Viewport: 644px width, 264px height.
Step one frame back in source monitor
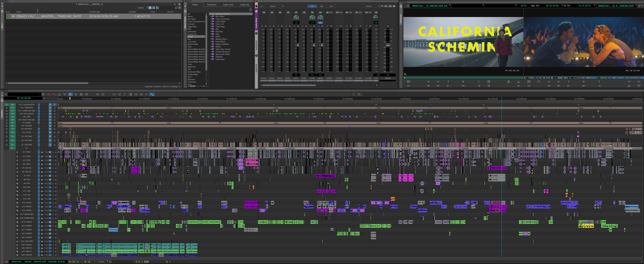pyautogui.click(x=428, y=82)
